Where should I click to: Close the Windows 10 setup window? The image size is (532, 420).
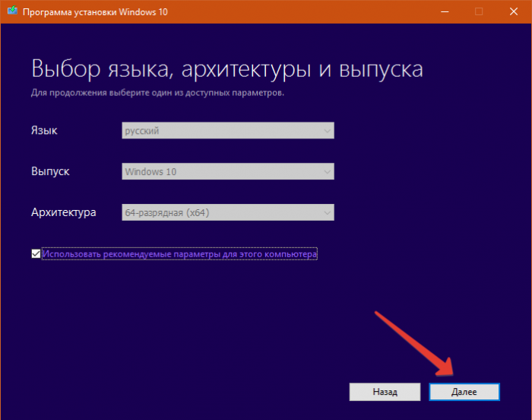[514, 11]
